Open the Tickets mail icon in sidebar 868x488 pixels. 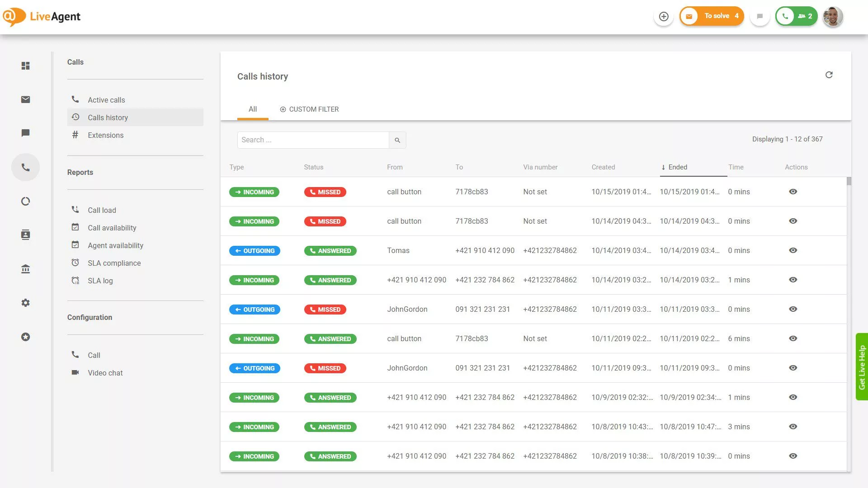26,99
